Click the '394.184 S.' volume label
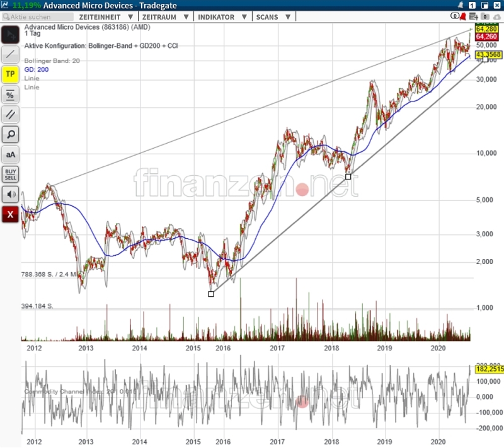The image size is (504, 448). (x=37, y=307)
